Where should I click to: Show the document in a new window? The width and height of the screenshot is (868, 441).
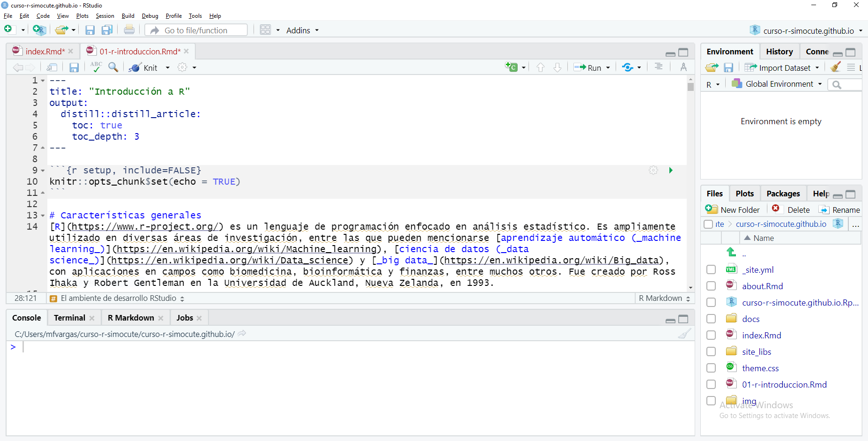[x=52, y=67]
